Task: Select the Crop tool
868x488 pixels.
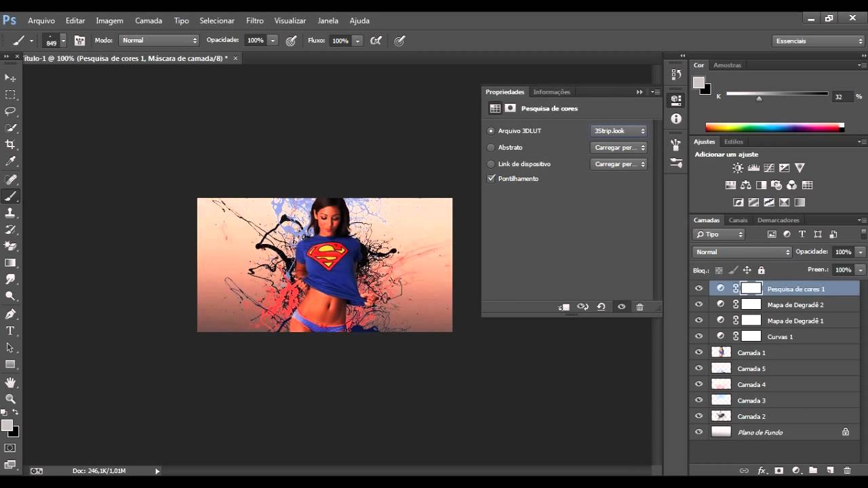Action: [x=10, y=144]
